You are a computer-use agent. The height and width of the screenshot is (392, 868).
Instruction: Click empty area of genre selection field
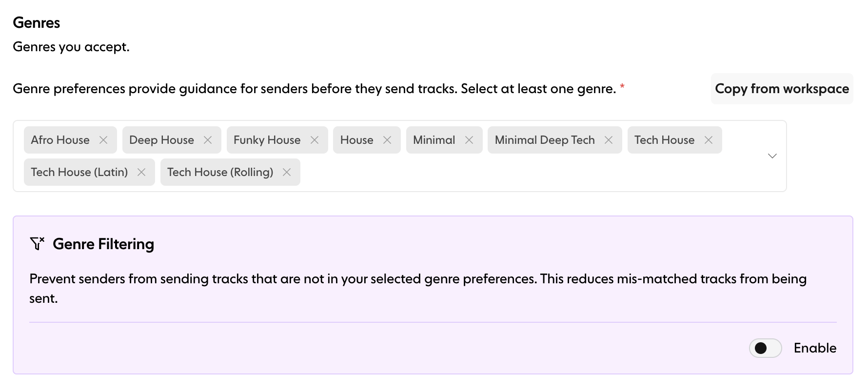coord(488,173)
